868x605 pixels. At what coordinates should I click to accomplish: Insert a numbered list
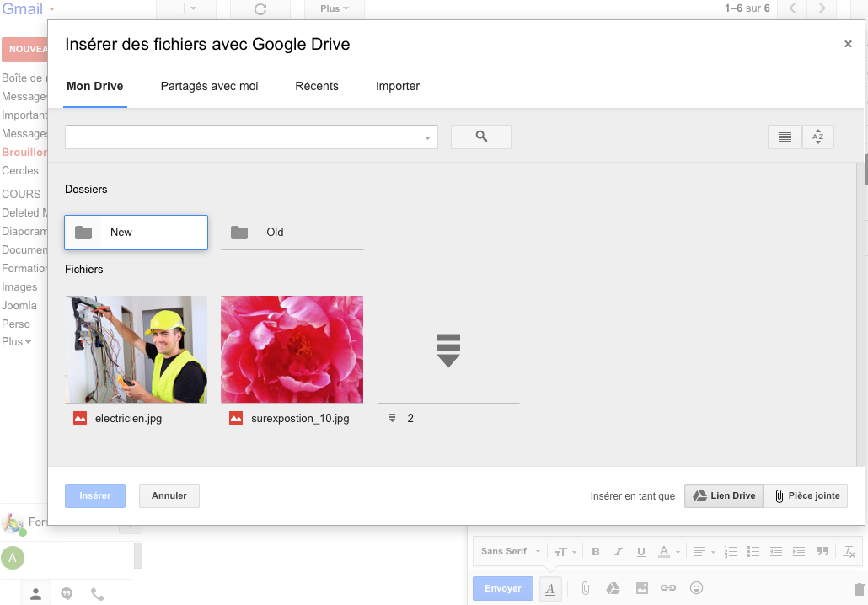pos(731,551)
